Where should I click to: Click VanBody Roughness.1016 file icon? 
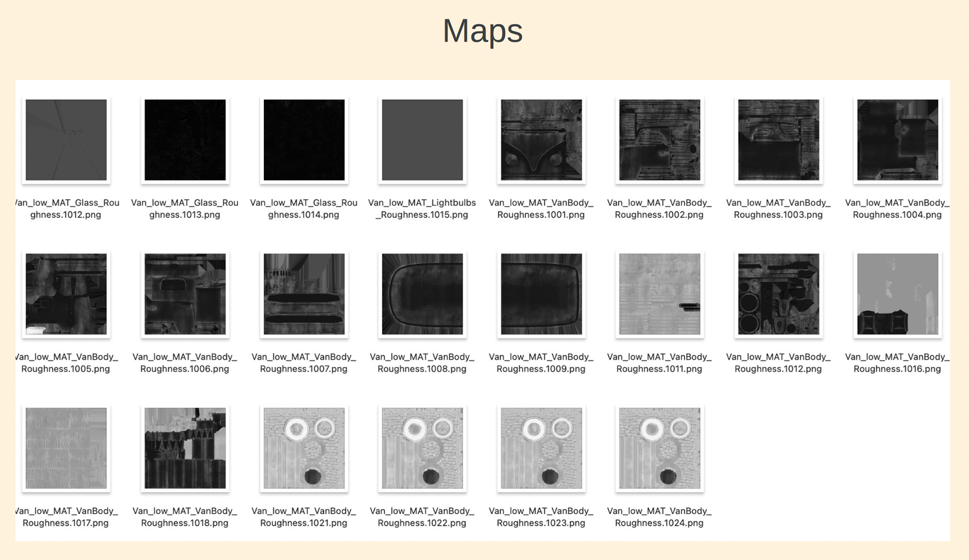coord(897,294)
